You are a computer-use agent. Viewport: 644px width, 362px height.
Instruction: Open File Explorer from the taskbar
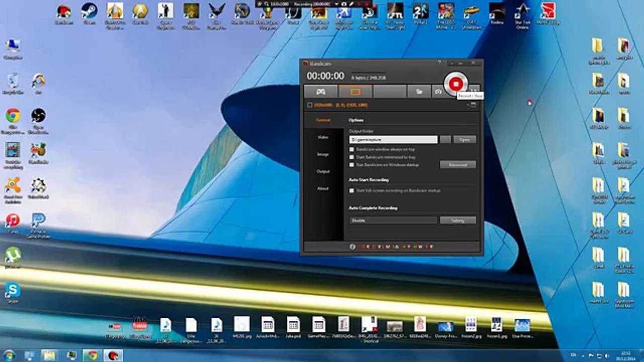click(x=50, y=355)
